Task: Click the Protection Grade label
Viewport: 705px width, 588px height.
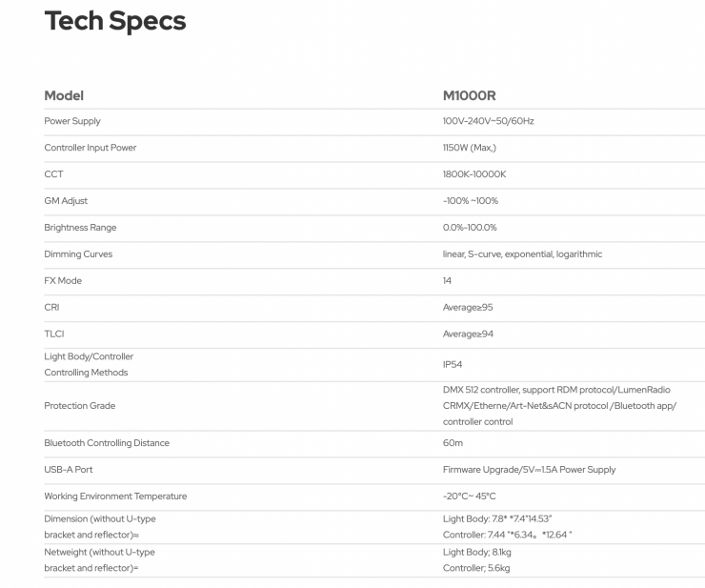Action: click(x=79, y=405)
